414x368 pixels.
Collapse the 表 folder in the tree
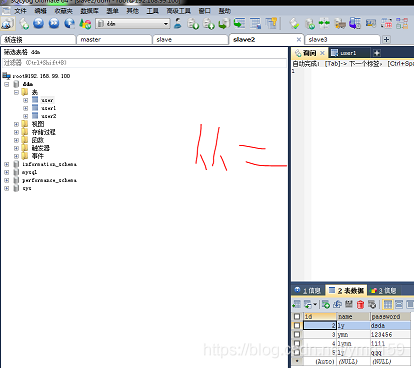pos(16,92)
